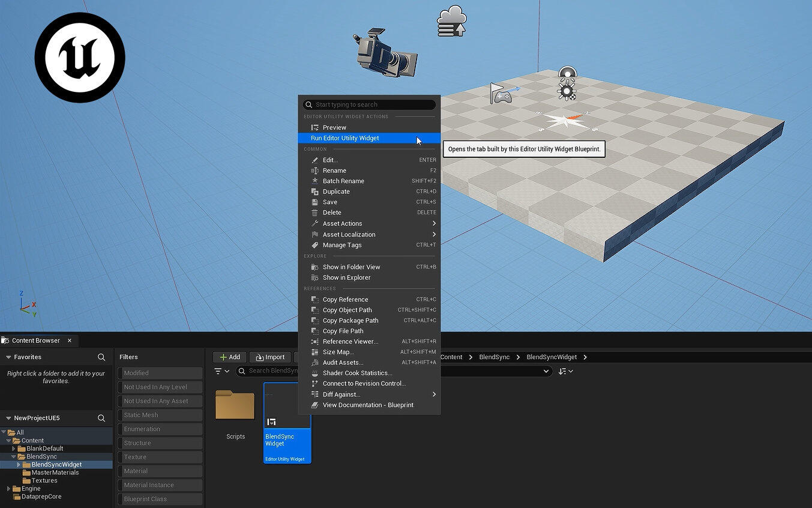
Task: Toggle the Material Instance filter
Action: 160,485
